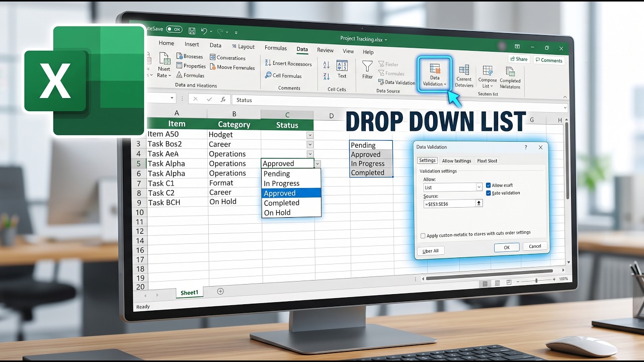Click the Completed Nwlatatons icon
Image resolution: width=644 pixels, height=362 pixels.
(510, 71)
